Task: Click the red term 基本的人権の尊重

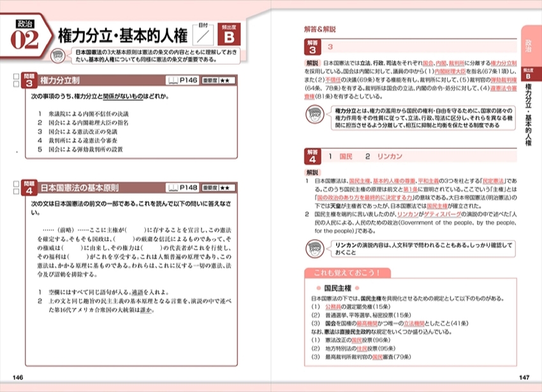Action: point(394,181)
